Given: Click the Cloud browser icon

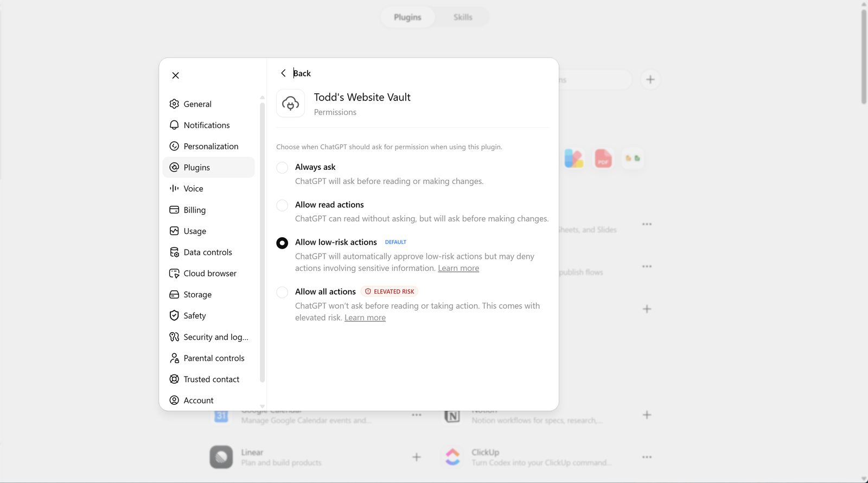Looking at the screenshot, I should tap(174, 273).
